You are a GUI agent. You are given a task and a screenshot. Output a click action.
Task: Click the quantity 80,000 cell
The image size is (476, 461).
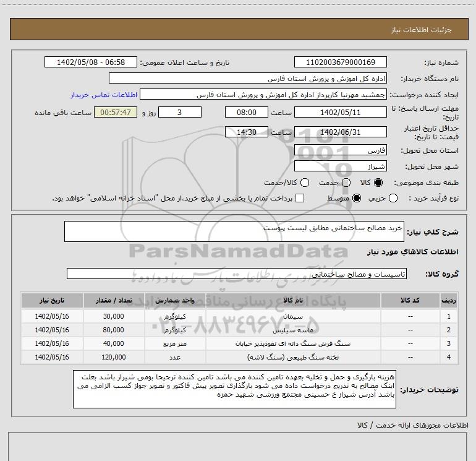point(114,330)
